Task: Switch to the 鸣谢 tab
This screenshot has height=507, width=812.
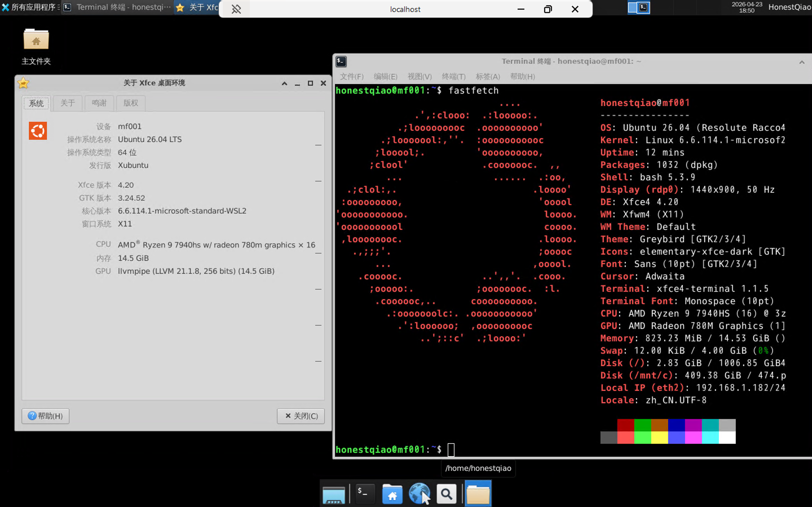Action: (99, 103)
